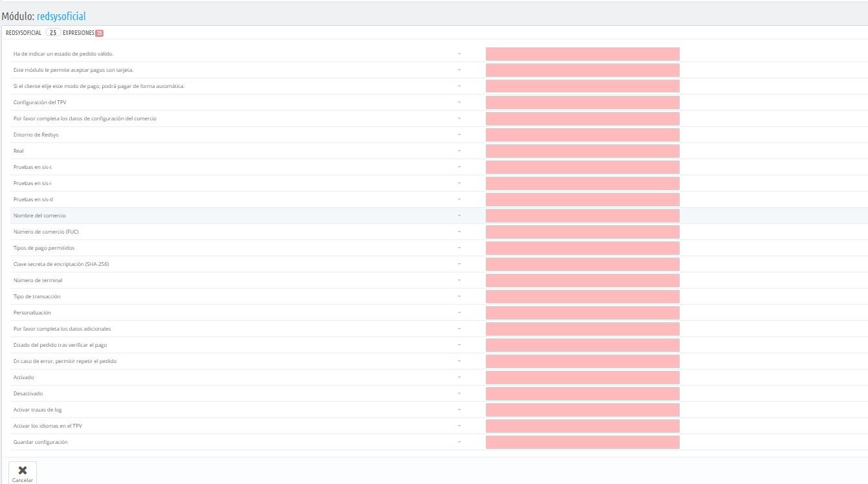Click first field 'Ha de indicar un estado'
The width and height of the screenshot is (868, 484).
coord(582,54)
